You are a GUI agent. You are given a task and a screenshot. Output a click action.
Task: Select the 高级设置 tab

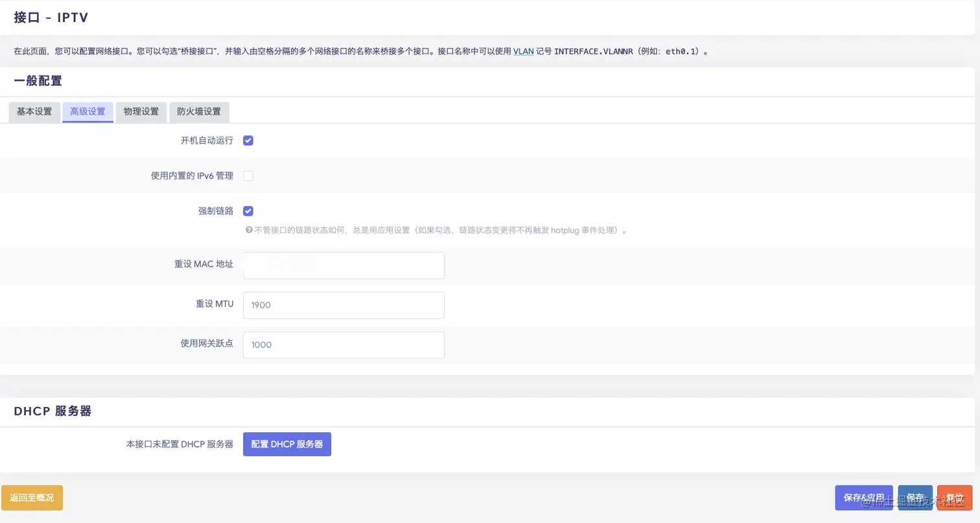87,111
